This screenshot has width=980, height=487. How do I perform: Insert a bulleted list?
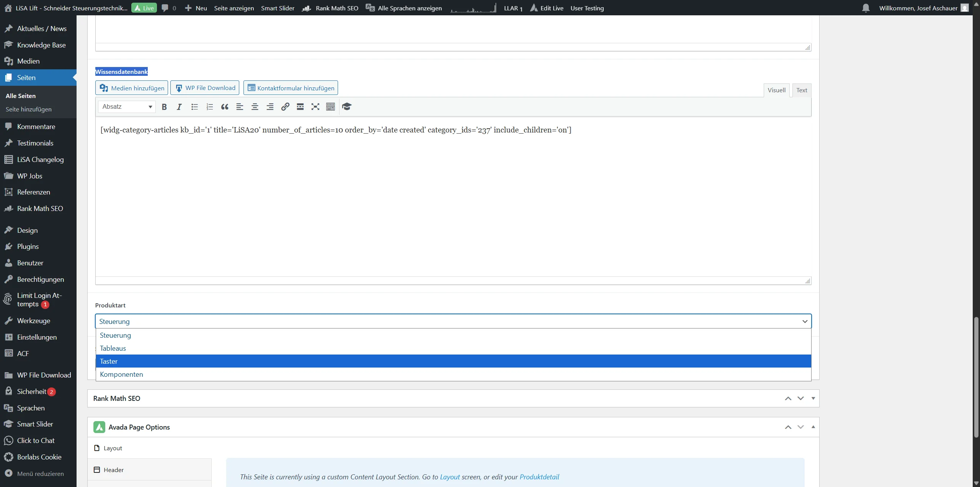pos(194,107)
